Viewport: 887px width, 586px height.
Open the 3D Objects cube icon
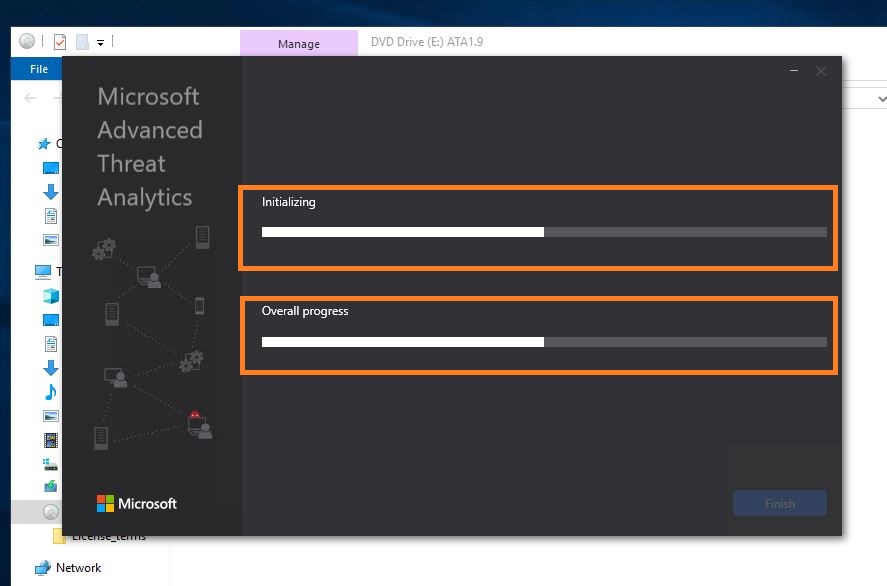click(51, 296)
